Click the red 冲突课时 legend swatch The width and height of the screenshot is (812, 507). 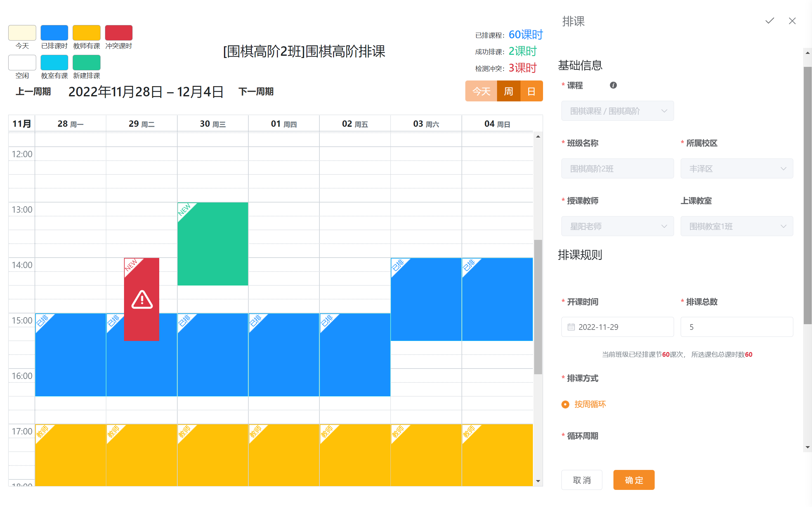(x=118, y=33)
